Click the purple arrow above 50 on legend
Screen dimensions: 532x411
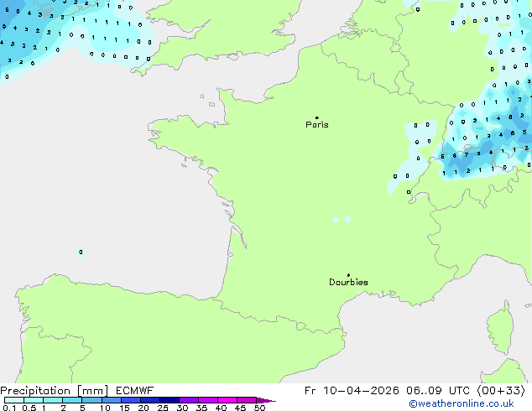(x=266, y=400)
